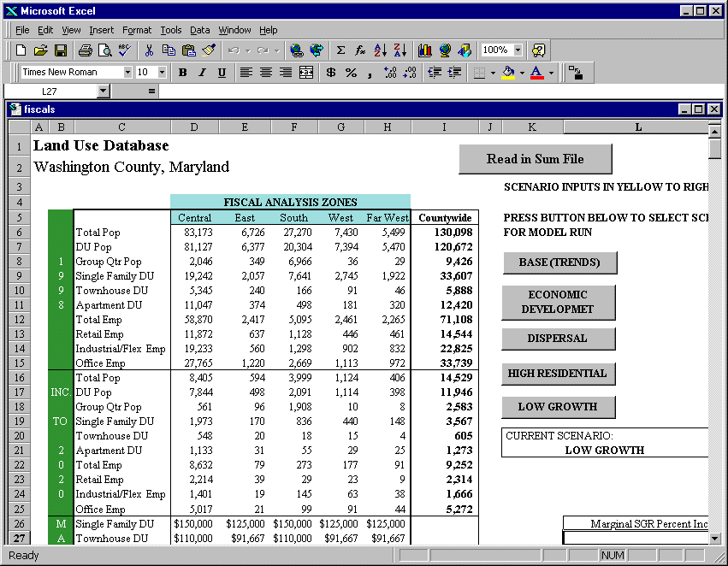
Task: Decrease decimal places
Action: pyautogui.click(x=410, y=73)
